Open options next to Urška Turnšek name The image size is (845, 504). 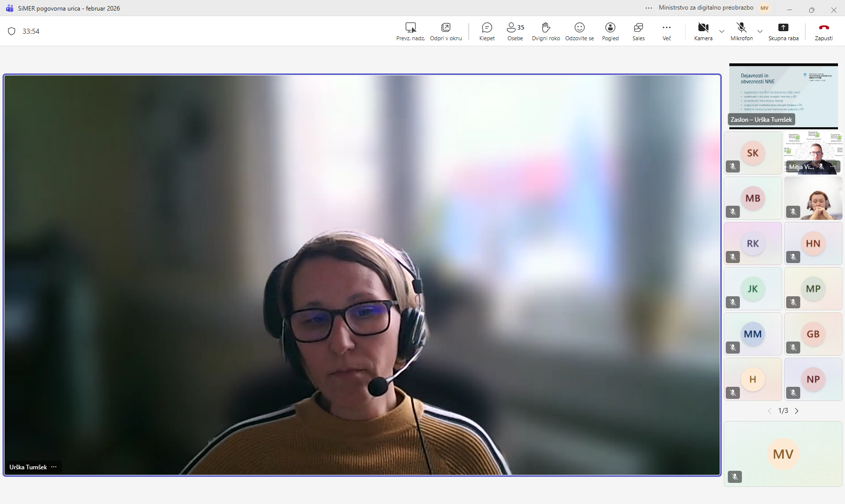(54, 467)
